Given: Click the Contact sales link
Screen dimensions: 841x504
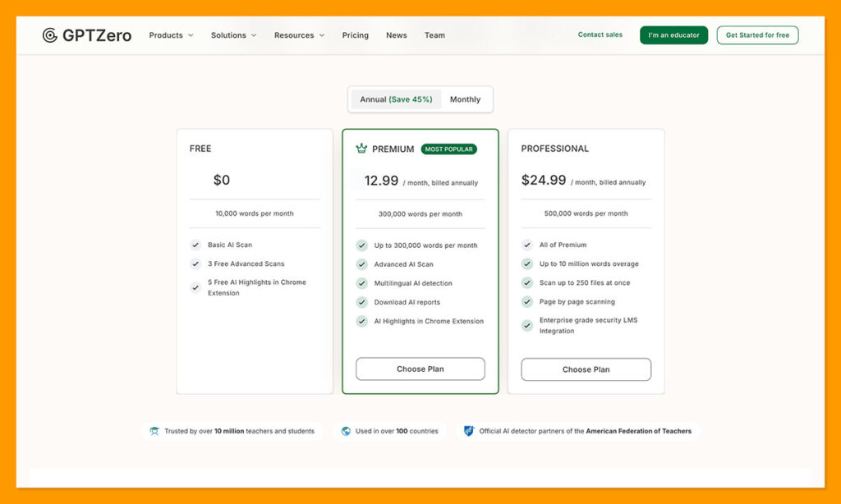Looking at the screenshot, I should 600,34.
